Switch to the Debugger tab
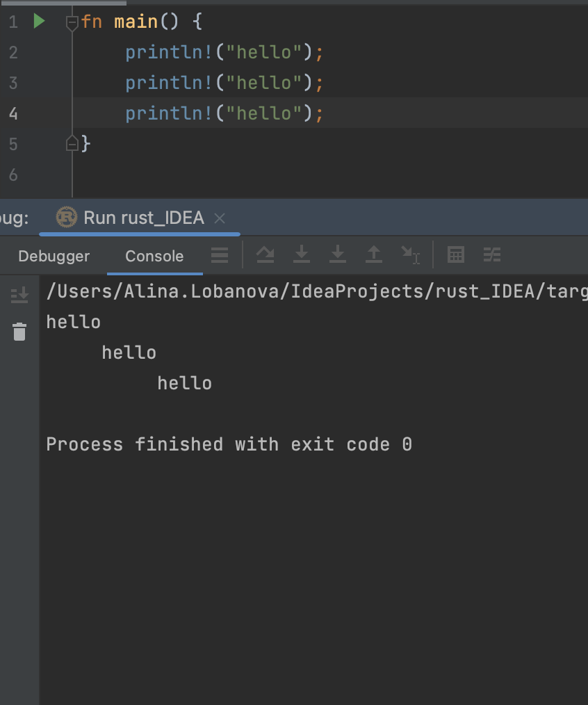Image resolution: width=588 pixels, height=705 pixels. click(x=54, y=256)
